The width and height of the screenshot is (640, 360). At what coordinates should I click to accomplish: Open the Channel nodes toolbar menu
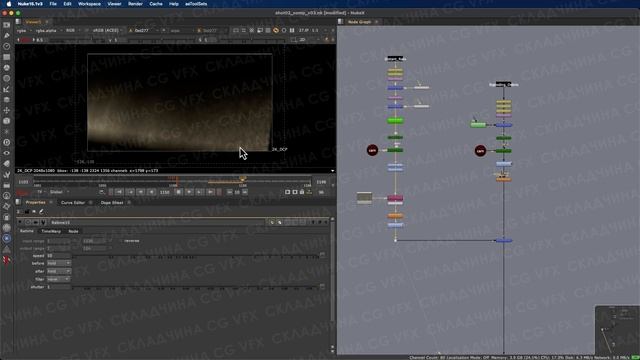pos(7,57)
